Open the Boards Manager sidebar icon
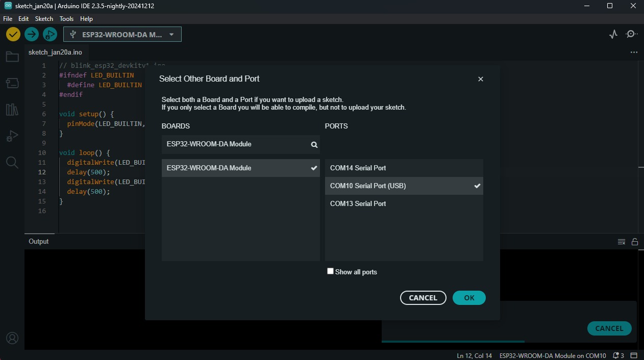 [12, 83]
